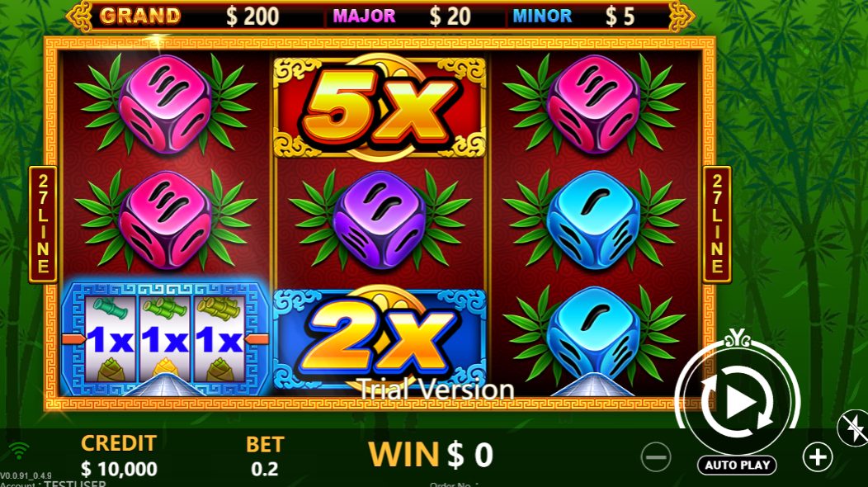The height and width of the screenshot is (487, 868).
Task: Select the 2x multiplier symbol
Action: 380,339
